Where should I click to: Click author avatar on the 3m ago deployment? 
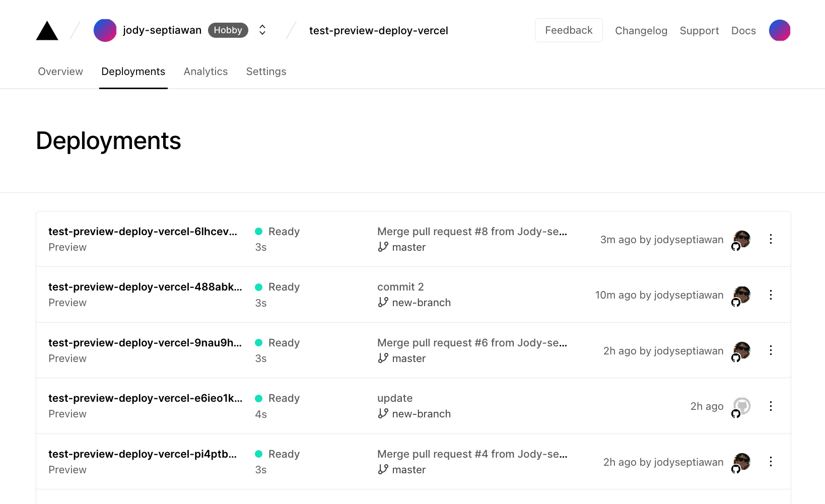click(x=741, y=239)
